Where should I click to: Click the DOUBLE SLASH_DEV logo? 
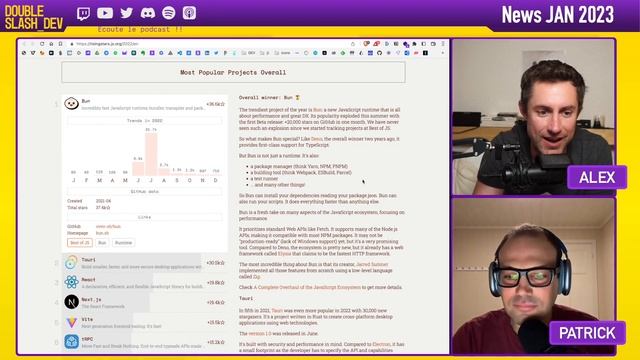click(34, 18)
